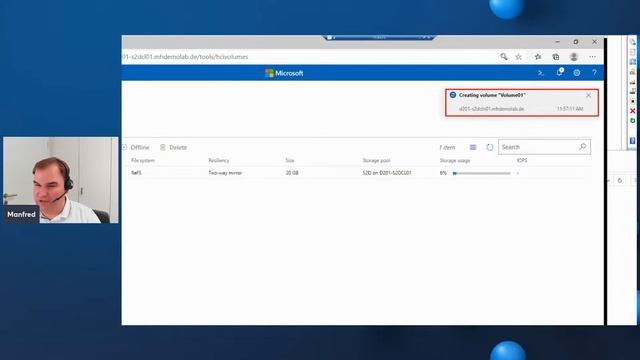640x360 pixels.
Task: Open the browser favorites list icon
Action: [538, 57]
